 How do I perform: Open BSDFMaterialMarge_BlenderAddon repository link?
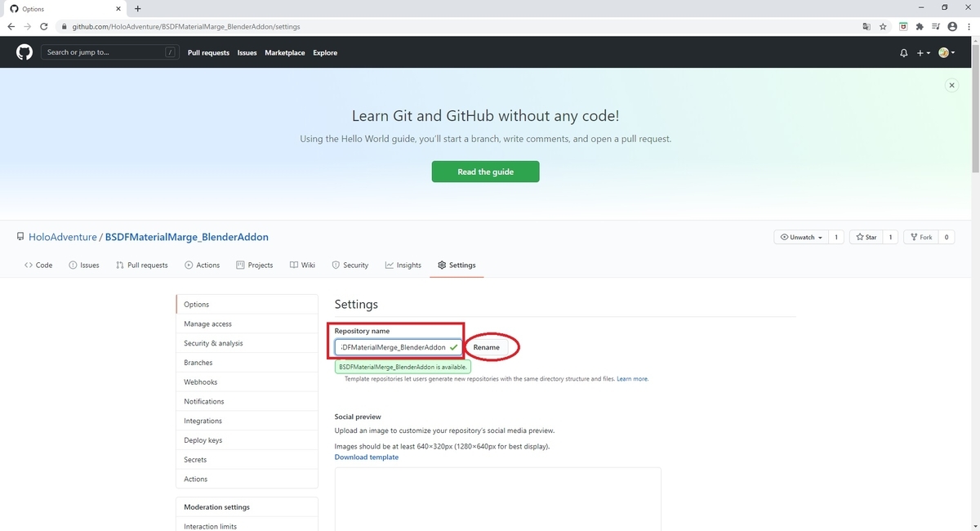(x=187, y=237)
